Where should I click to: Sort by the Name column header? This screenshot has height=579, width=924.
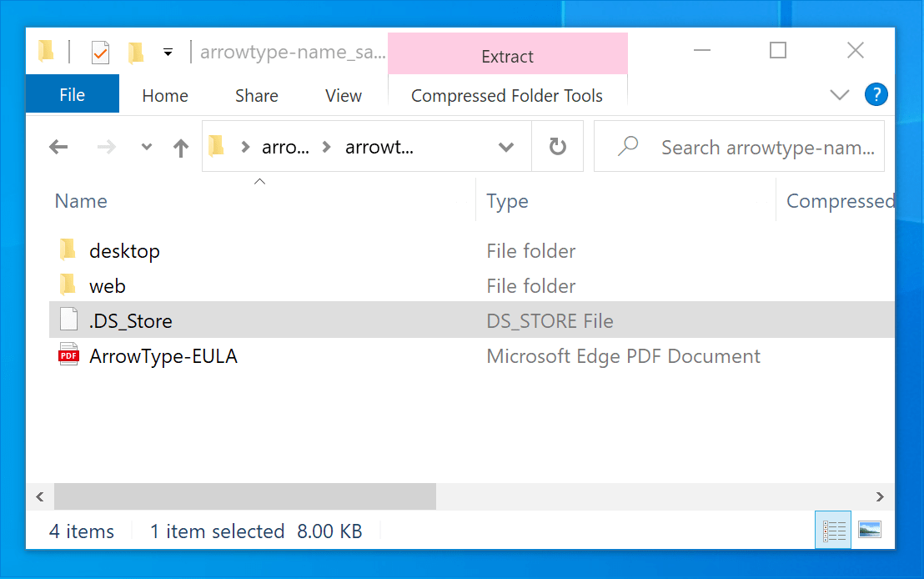coord(82,201)
